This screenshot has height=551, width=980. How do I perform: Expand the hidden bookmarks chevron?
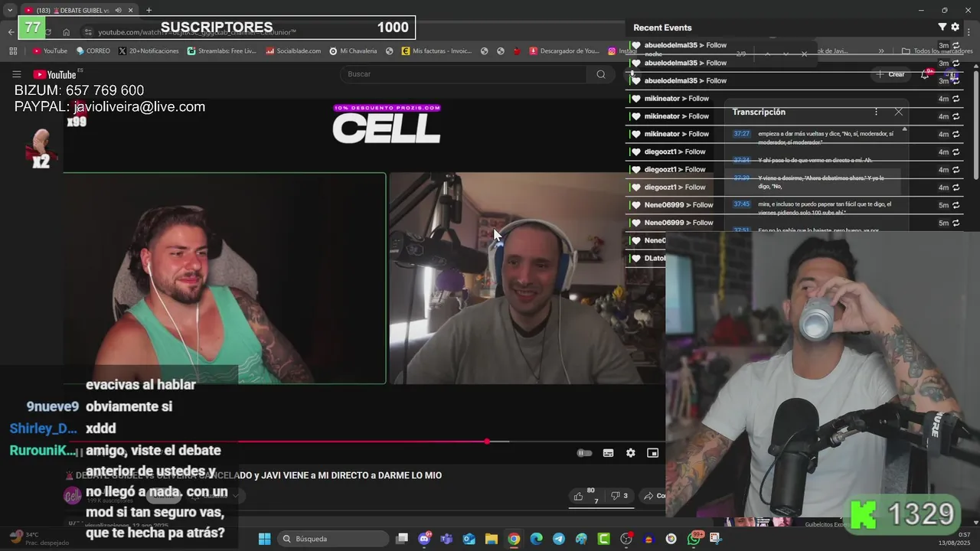click(881, 51)
